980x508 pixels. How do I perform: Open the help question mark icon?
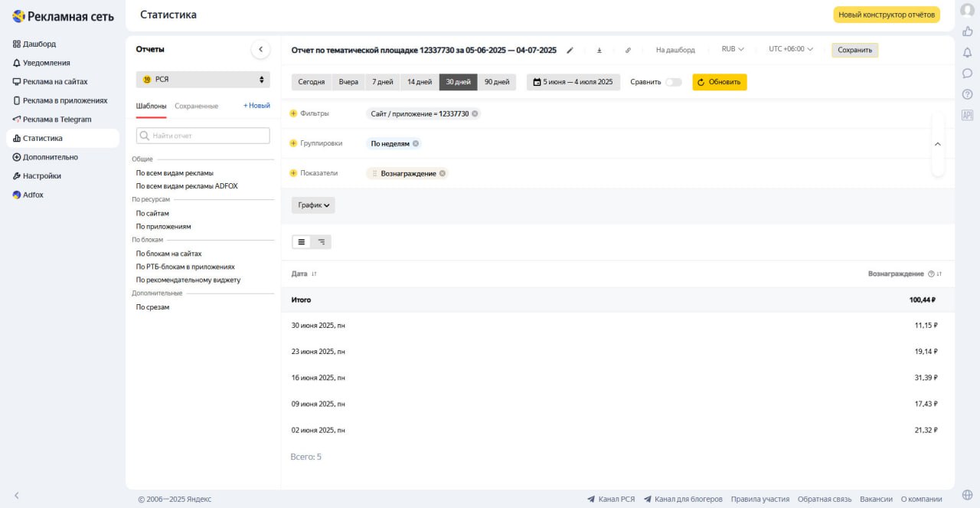[x=967, y=94]
